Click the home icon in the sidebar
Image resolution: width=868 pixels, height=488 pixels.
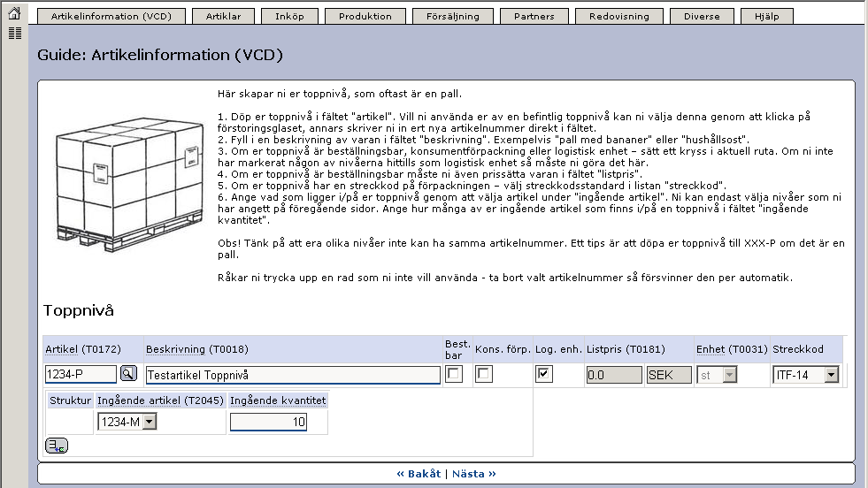click(x=14, y=12)
